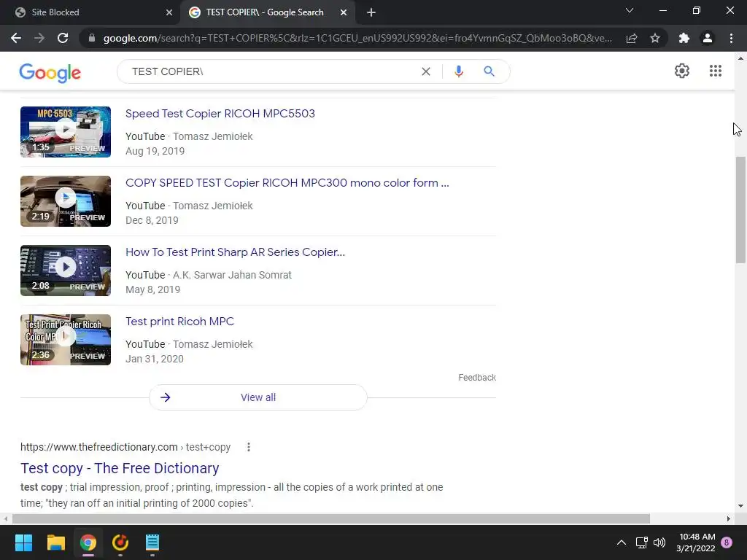Play the 2:19 MPC300 video thumbnail

coord(66,201)
